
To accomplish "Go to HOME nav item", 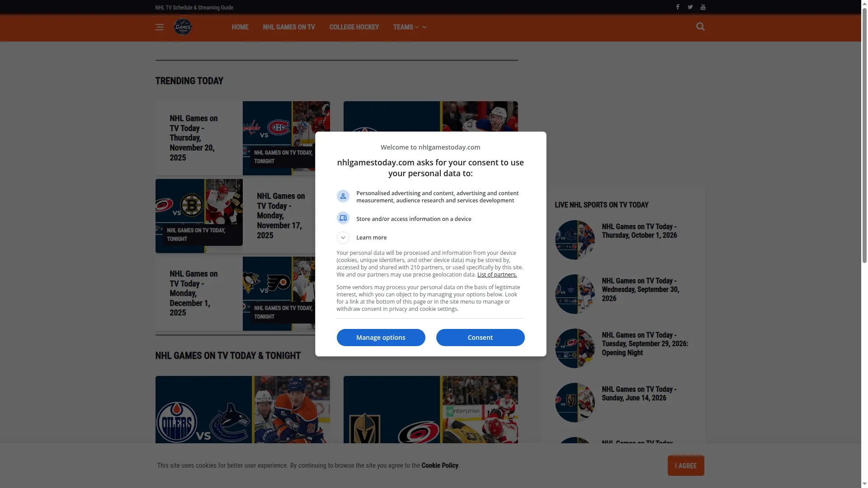I will [x=240, y=27].
